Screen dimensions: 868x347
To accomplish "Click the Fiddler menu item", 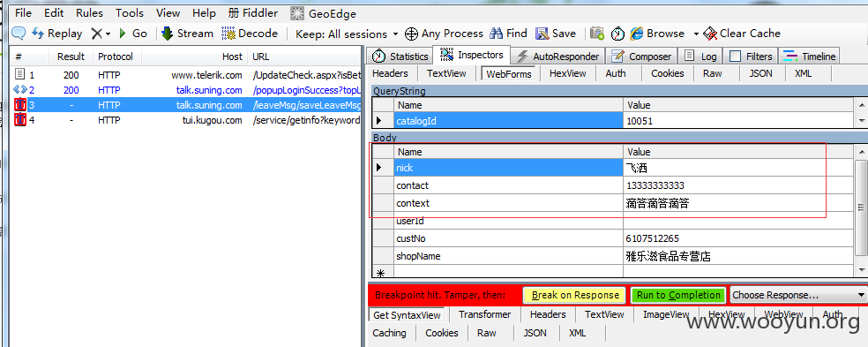I will point(253,13).
